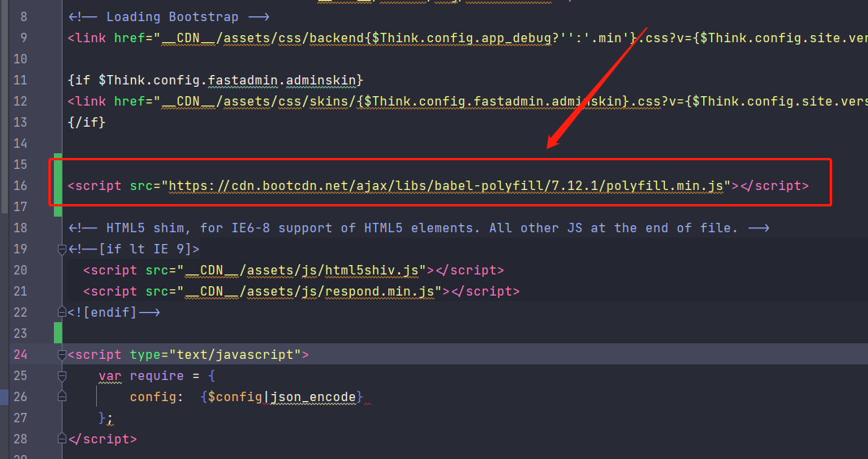Click the "<link" tag on line 12
Screen dimensions: 868x459
(87, 102)
